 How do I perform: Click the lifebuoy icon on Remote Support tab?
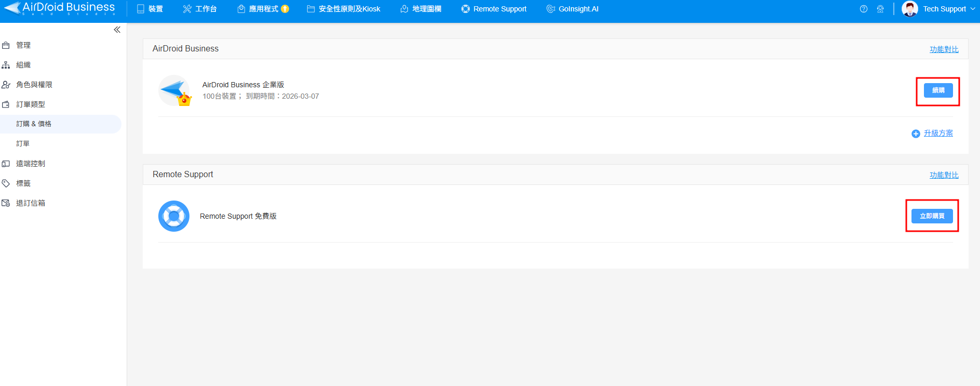[x=466, y=9]
